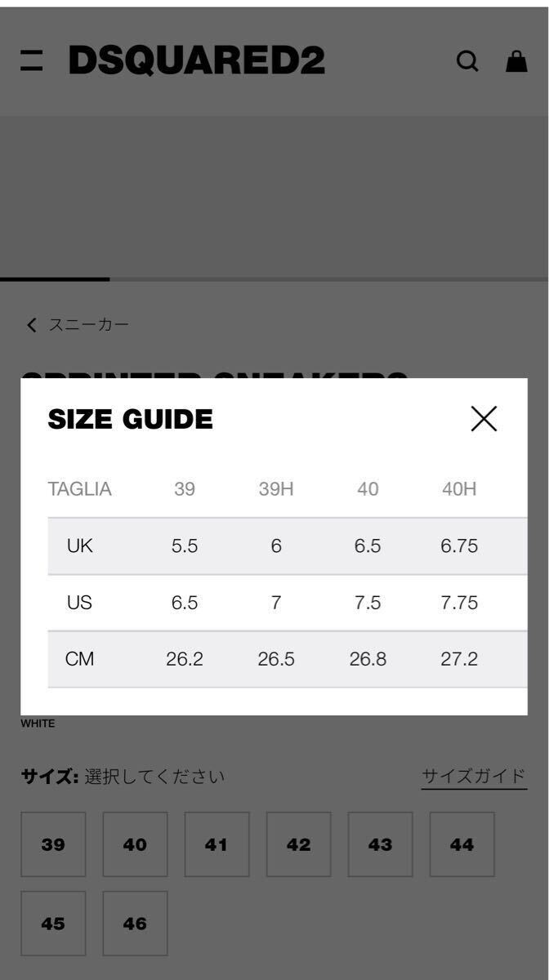Open the shopping bag icon

(x=516, y=61)
